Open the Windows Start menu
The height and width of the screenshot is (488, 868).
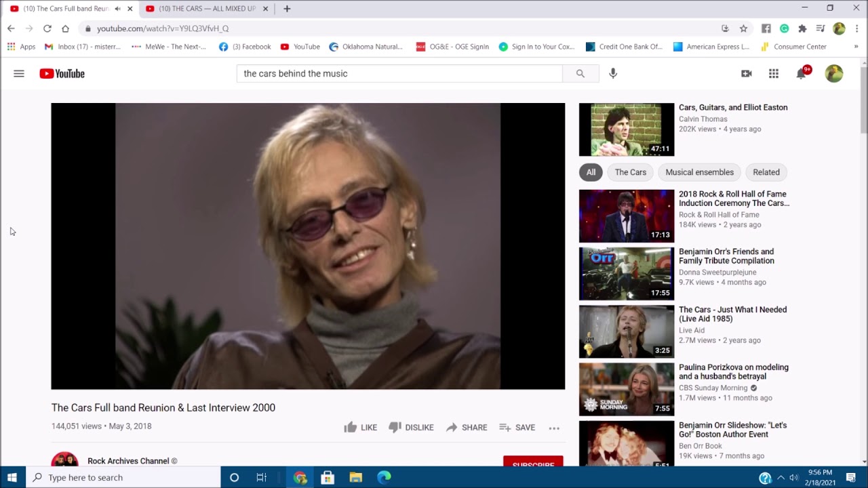(12, 477)
